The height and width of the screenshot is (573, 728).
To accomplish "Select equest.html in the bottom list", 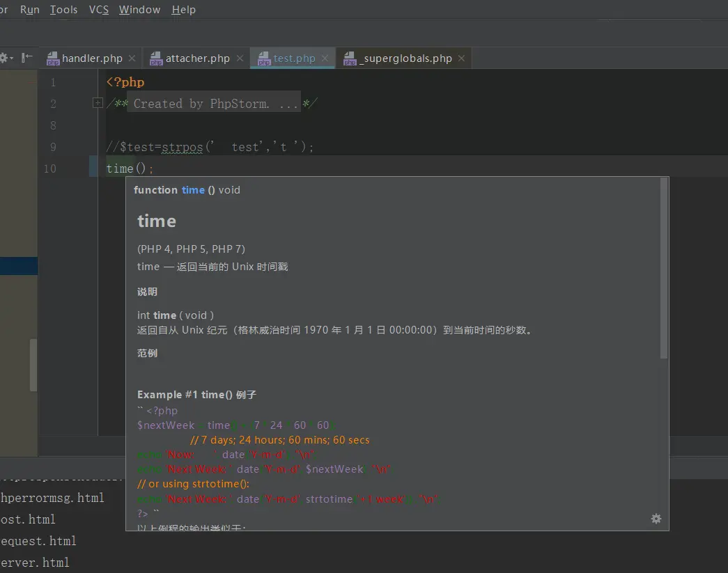I will point(38,541).
